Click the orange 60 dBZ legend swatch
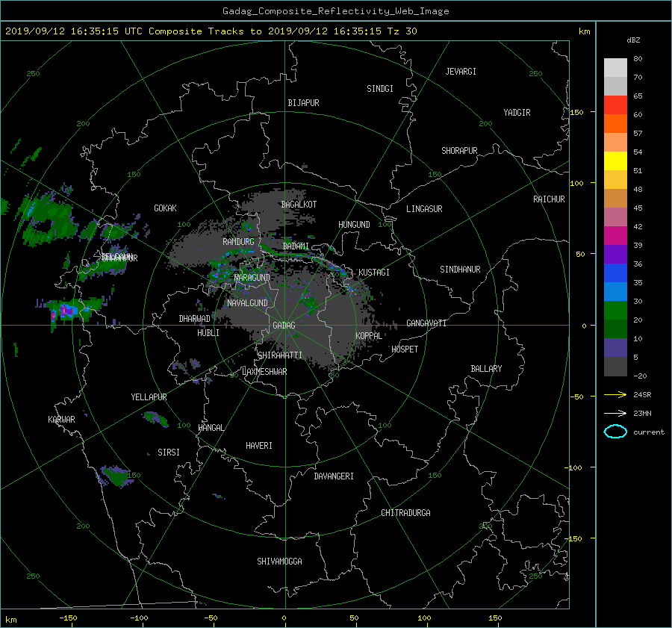Image resolution: width=672 pixels, height=628 pixels. click(615, 123)
